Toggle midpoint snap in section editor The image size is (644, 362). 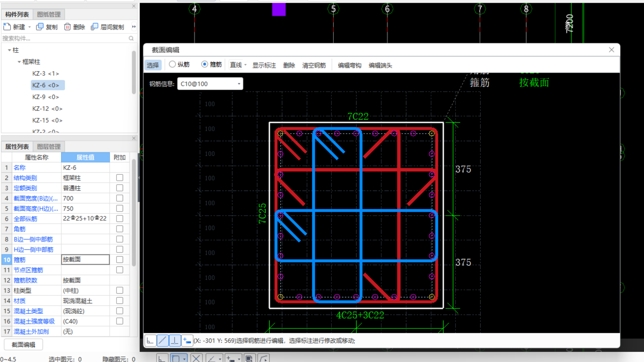click(163, 341)
